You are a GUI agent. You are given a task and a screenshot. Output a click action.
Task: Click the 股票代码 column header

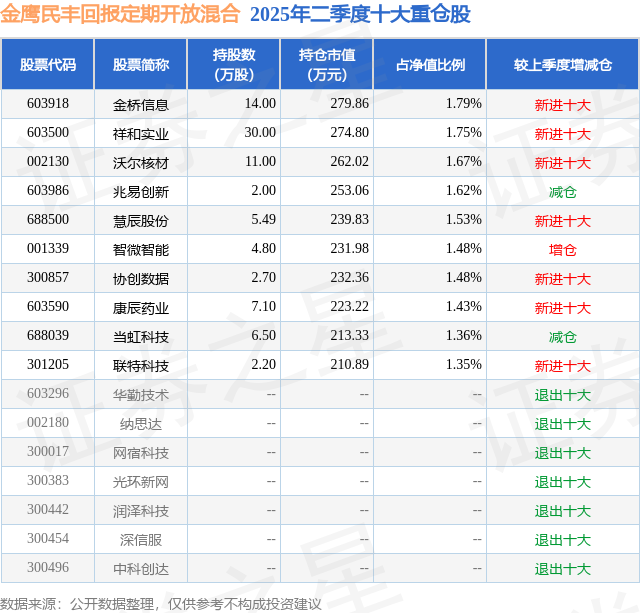coord(48,64)
